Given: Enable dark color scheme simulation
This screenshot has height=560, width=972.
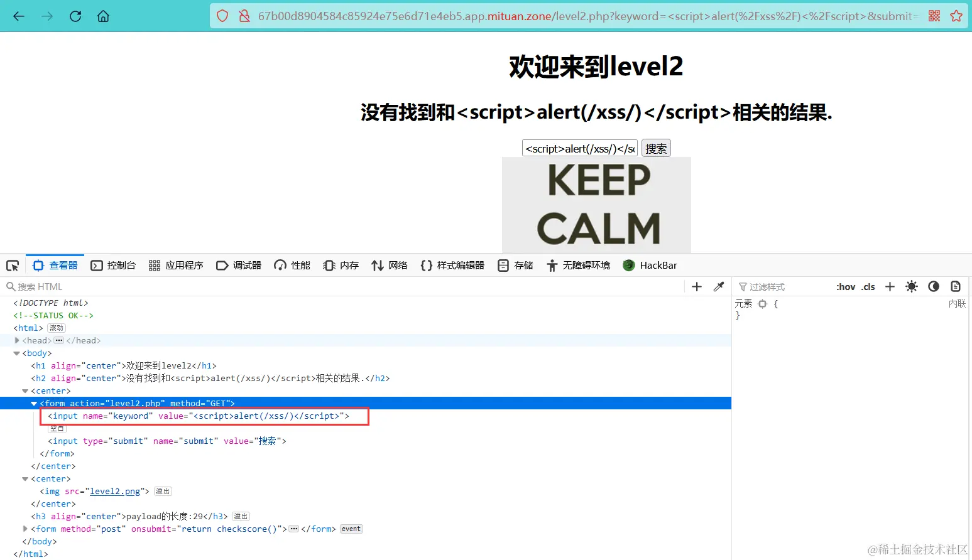Looking at the screenshot, I should point(934,286).
